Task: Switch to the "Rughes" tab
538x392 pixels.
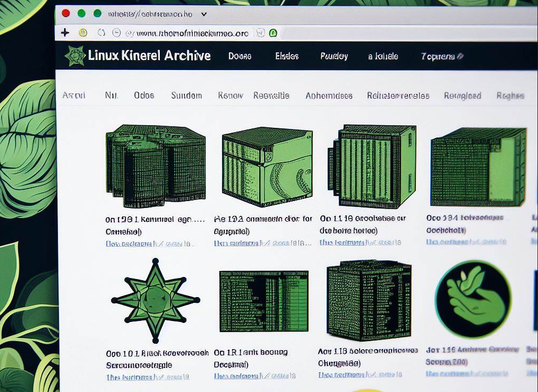Action: (x=510, y=95)
